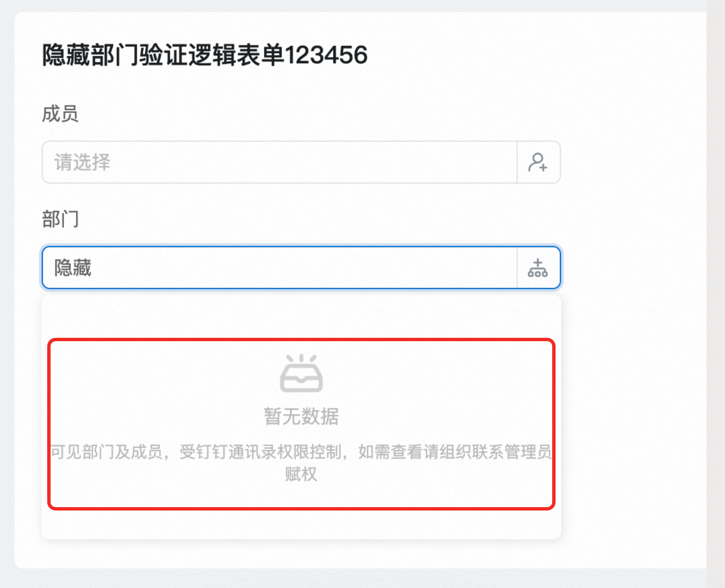Click blank dropdown space below "赋权"
This screenshot has width=725, height=588.
[301, 524]
